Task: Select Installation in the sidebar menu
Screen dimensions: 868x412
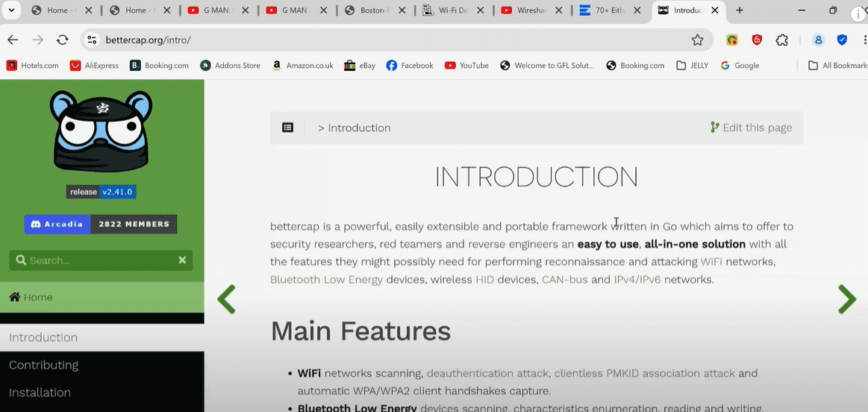Action: coord(40,393)
